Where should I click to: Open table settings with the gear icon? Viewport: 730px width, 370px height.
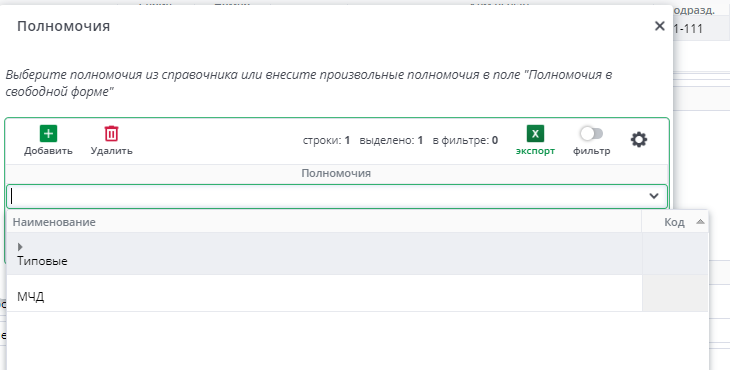[639, 140]
